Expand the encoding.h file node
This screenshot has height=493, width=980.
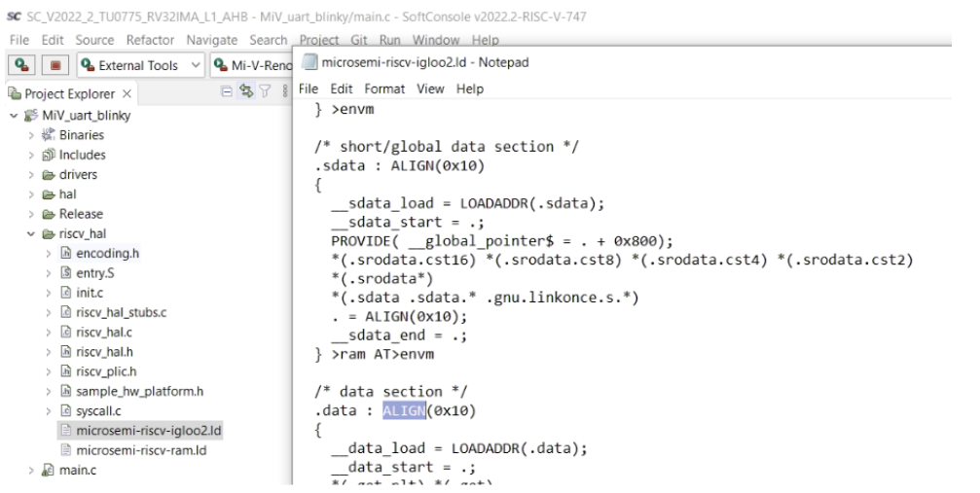(x=48, y=254)
